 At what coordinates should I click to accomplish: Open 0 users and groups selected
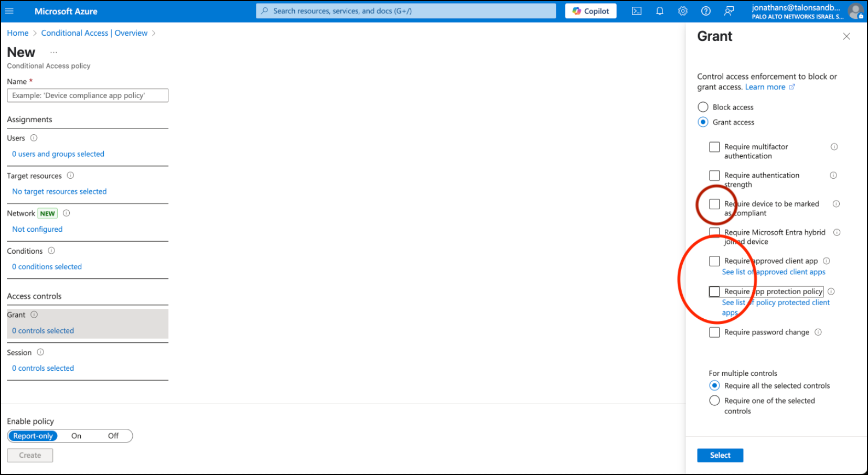pyautogui.click(x=58, y=154)
